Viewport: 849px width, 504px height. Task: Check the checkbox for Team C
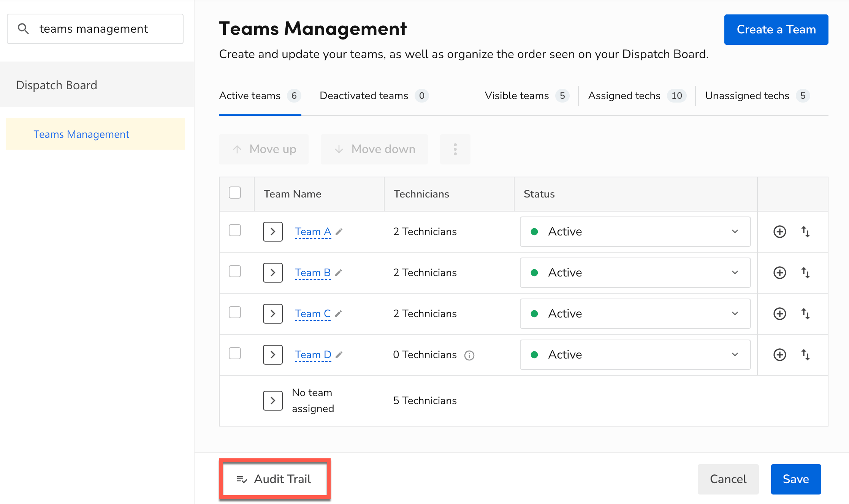pyautogui.click(x=235, y=312)
